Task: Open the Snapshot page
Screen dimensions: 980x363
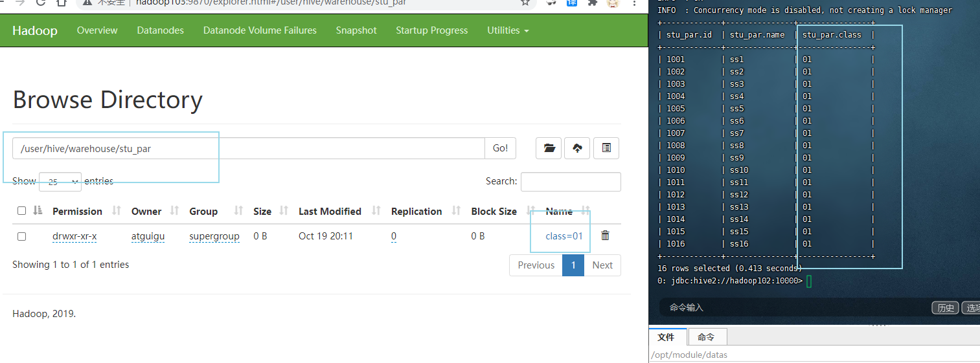Action: click(x=356, y=30)
